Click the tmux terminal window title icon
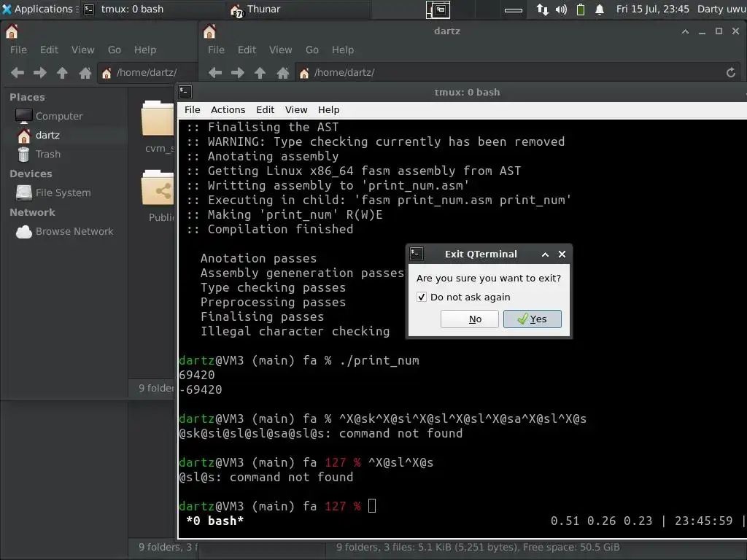This screenshot has width=747, height=560. (185, 91)
